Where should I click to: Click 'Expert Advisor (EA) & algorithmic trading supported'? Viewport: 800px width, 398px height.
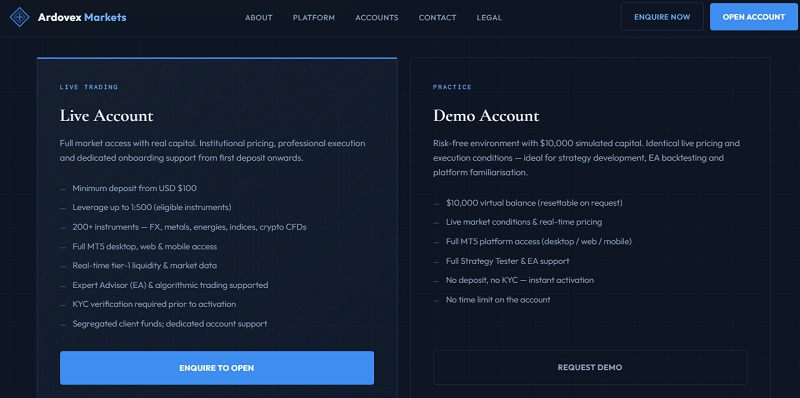(x=170, y=285)
